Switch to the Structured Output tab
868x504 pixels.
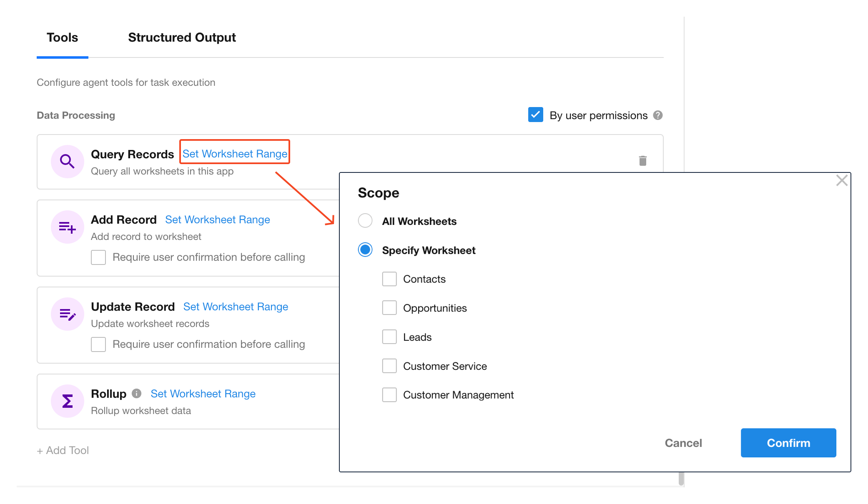(182, 37)
